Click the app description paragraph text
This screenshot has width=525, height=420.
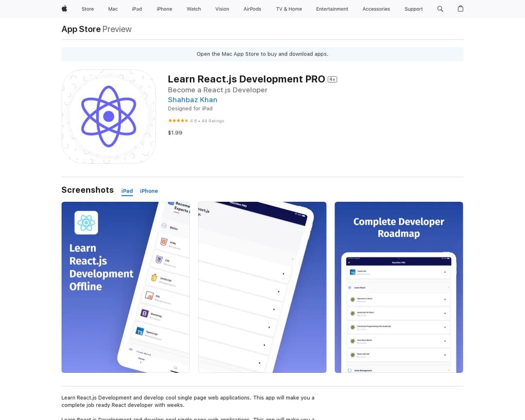(x=188, y=401)
